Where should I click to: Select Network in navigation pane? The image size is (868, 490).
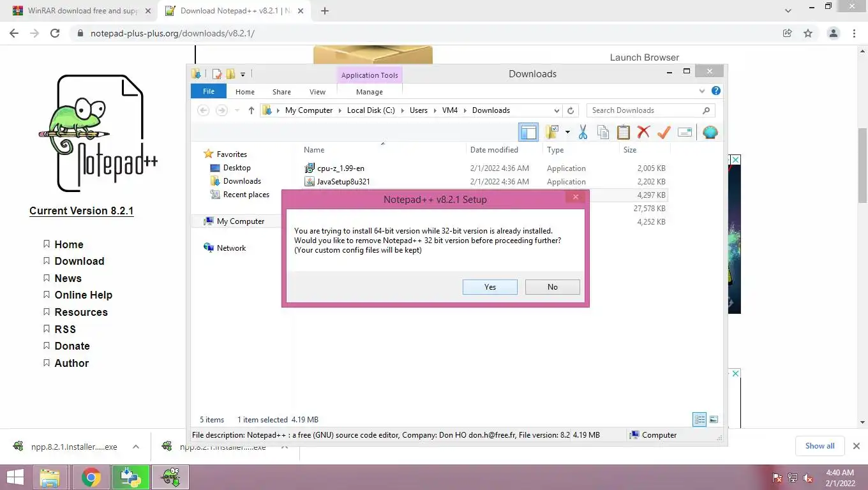231,248
